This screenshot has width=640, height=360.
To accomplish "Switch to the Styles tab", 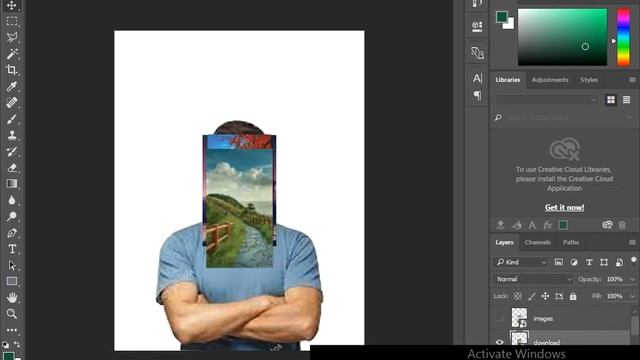I will (x=589, y=80).
